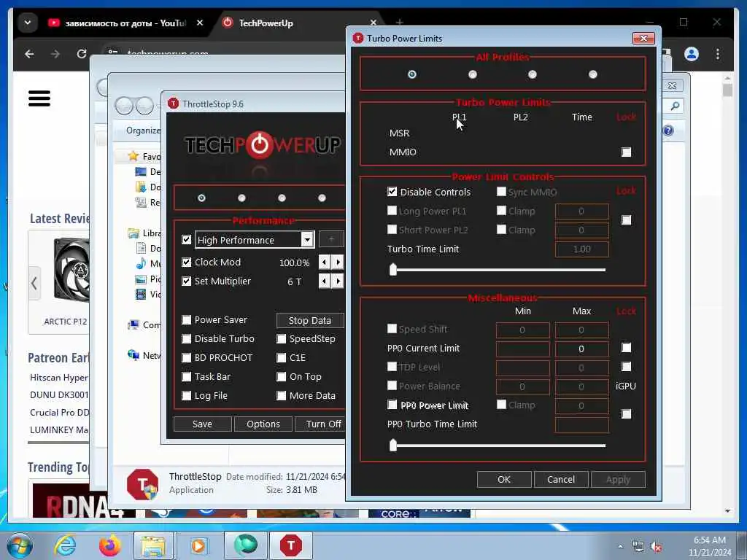Image resolution: width=747 pixels, height=560 pixels.
Task: Open the High Performance power plan dropdown
Action: (x=307, y=239)
